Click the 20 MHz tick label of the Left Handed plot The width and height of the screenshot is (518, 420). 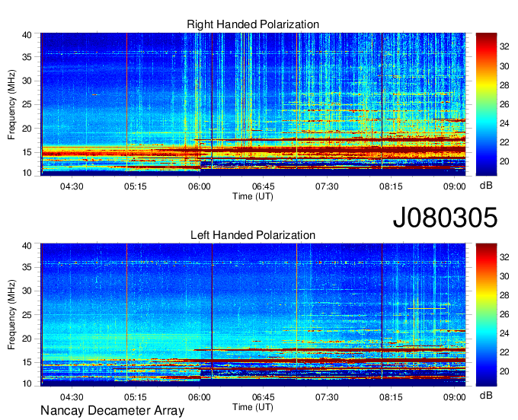point(27,339)
